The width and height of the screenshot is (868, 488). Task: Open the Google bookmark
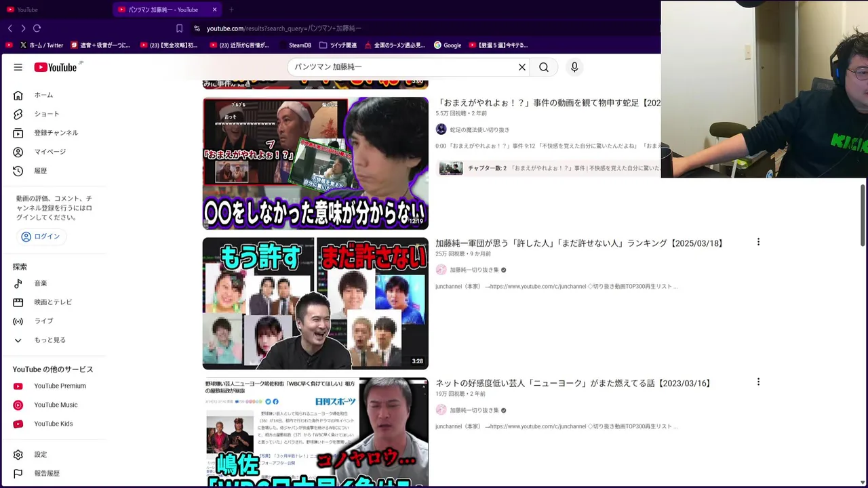click(x=448, y=45)
